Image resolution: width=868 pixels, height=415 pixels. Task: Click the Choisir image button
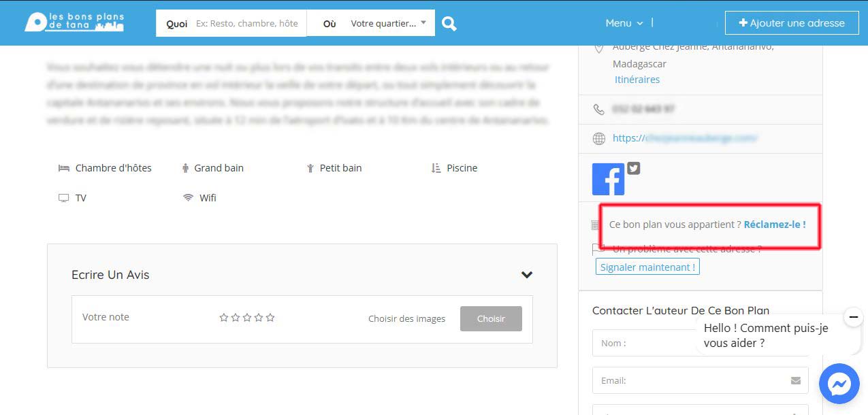(x=491, y=318)
